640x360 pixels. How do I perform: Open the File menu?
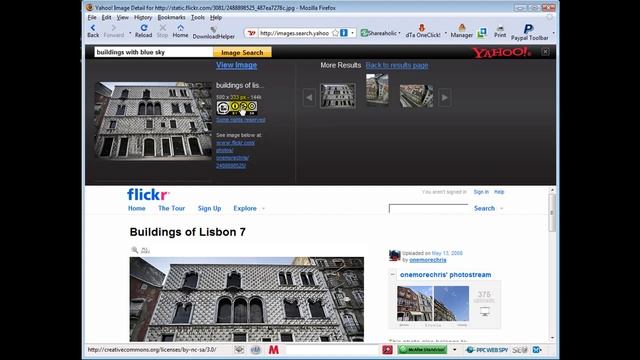pos(92,18)
